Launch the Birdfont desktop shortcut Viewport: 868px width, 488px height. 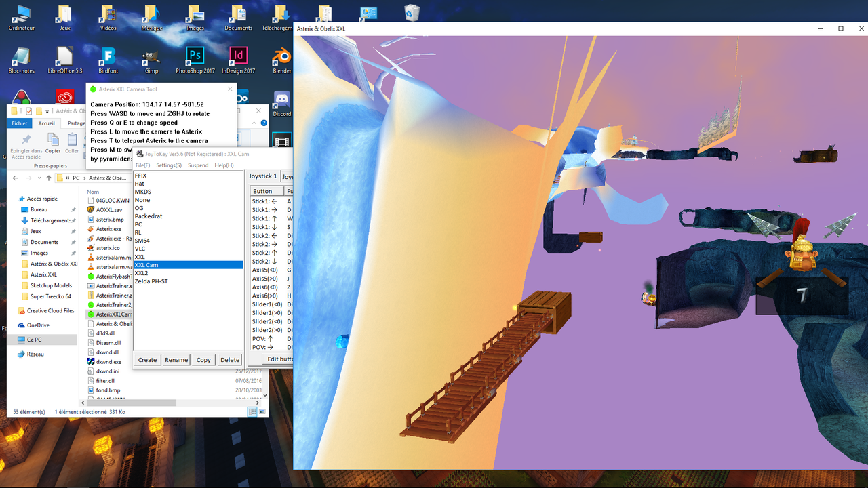pyautogui.click(x=108, y=60)
